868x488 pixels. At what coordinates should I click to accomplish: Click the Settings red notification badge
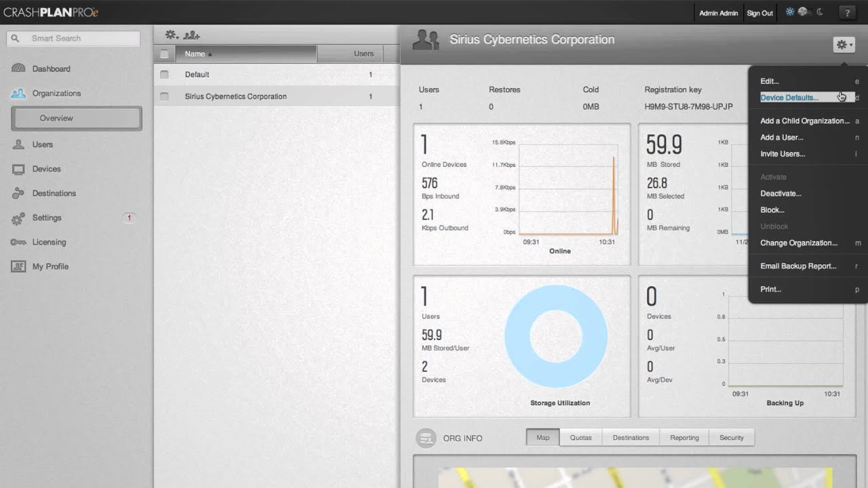(x=129, y=218)
